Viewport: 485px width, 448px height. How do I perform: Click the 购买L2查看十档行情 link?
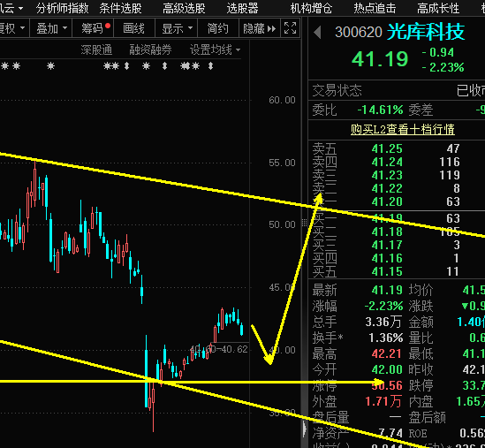(x=403, y=129)
